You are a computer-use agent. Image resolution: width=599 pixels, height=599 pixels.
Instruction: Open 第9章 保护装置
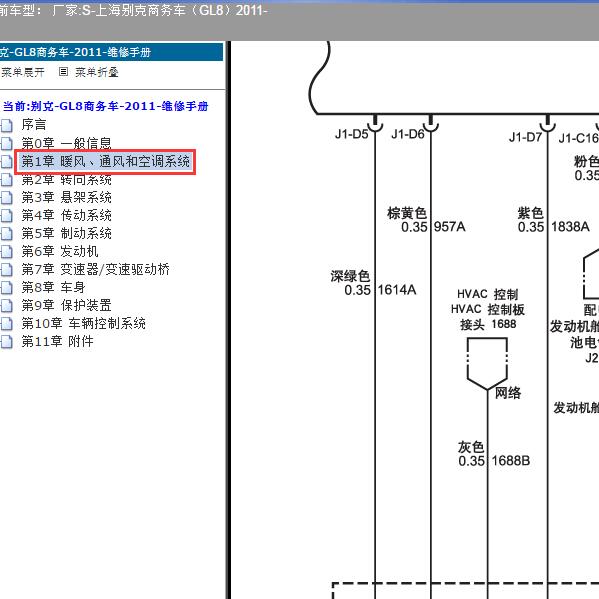point(66,305)
